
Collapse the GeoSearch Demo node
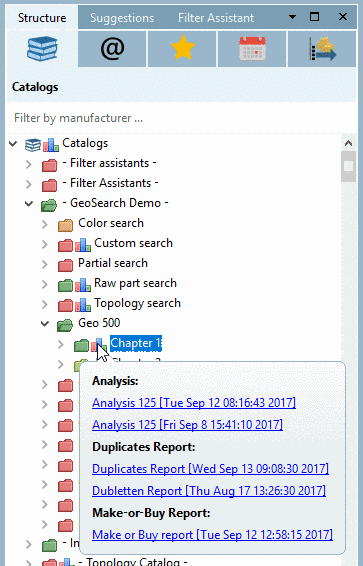(29, 204)
